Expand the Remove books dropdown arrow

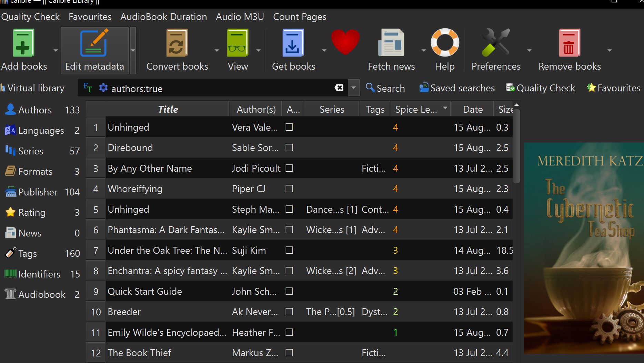pyautogui.click(x=609, y=50)
